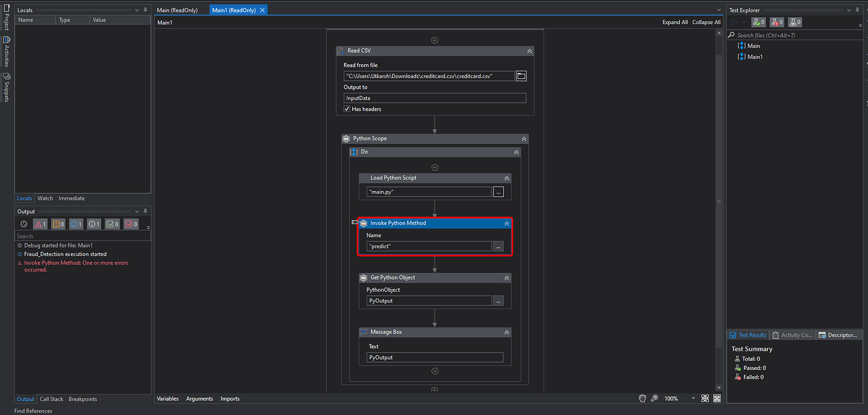
Task: Filter Output panel to show errors only
Action: (39, 223)
